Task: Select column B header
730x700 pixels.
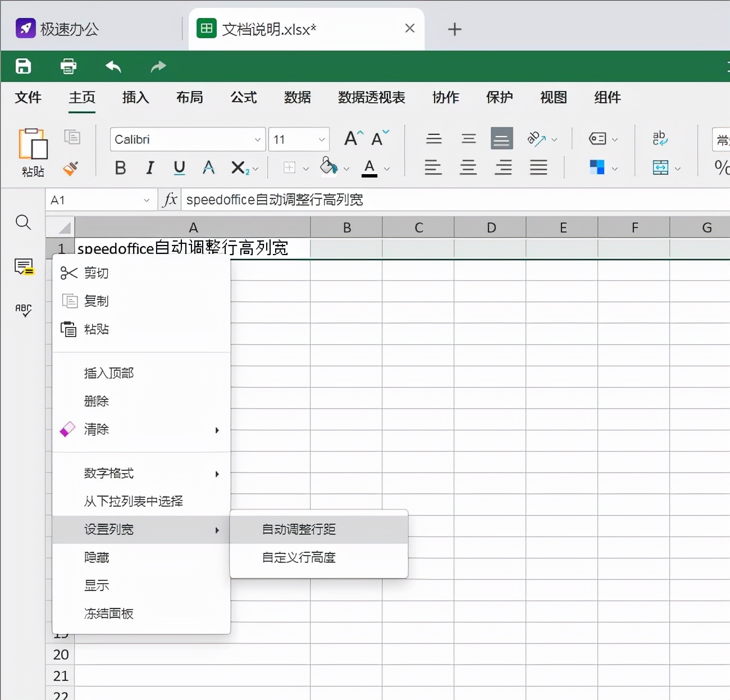Action: tap(347, 228)
